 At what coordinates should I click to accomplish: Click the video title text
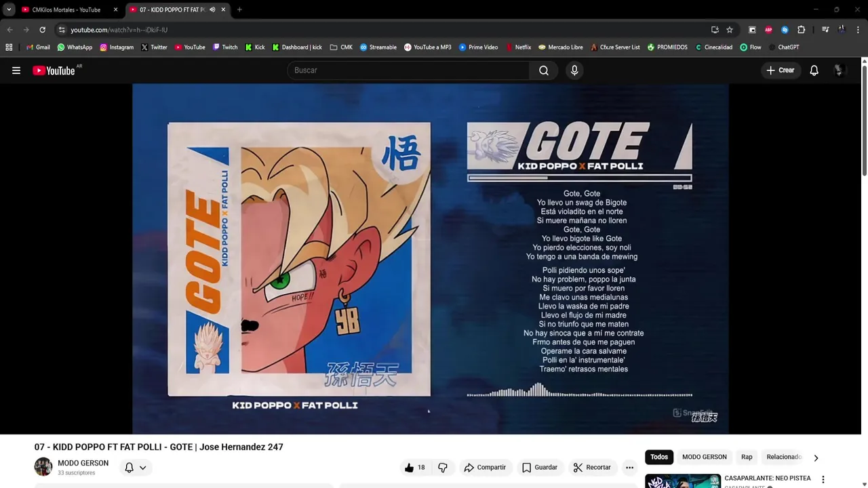tap(159, 447)
